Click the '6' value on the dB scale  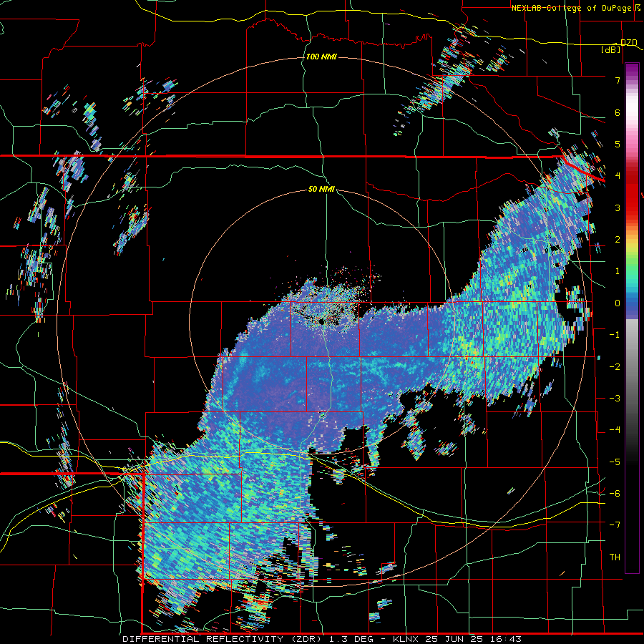[x=618, y=112]
